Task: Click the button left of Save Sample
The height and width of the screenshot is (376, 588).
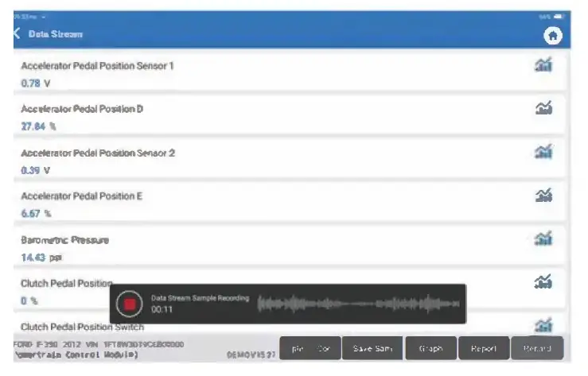Action: pyautogui.click(x=310, y=348)
